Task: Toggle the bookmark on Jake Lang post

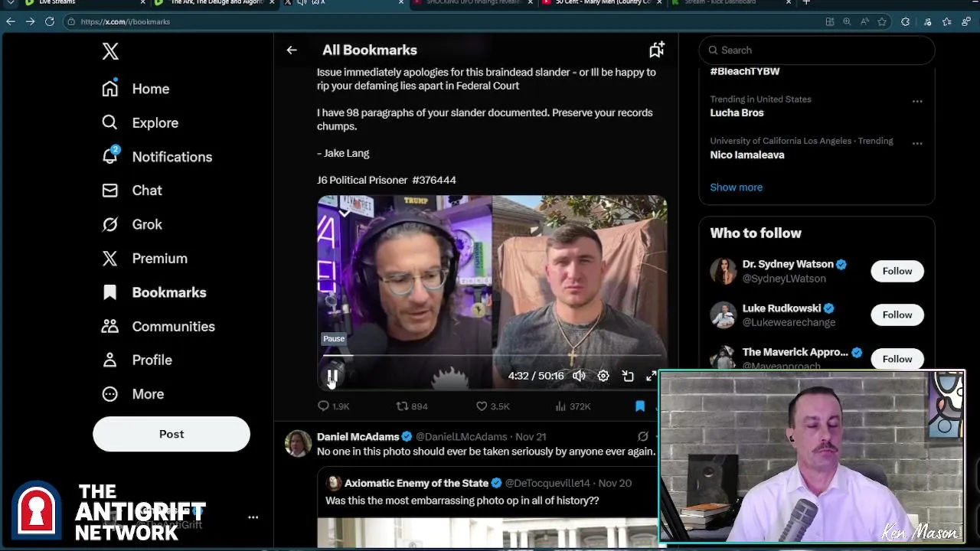Action: [640, 406]
